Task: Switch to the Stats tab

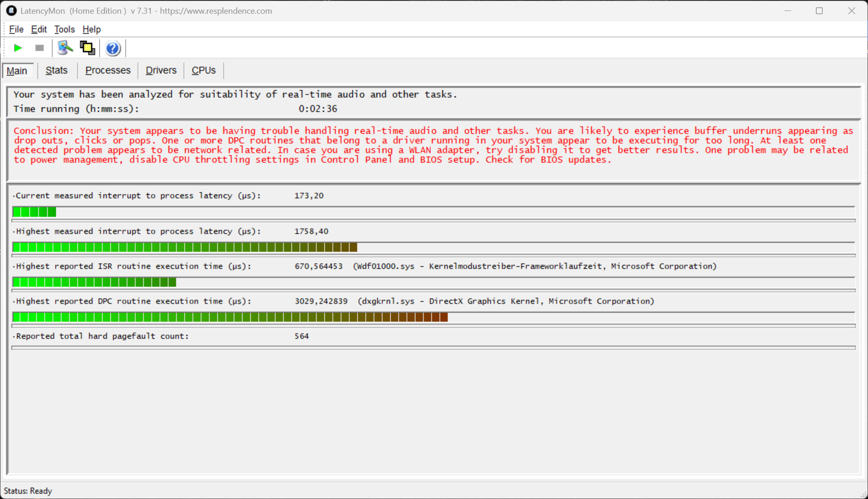Action: coord(57,70)
